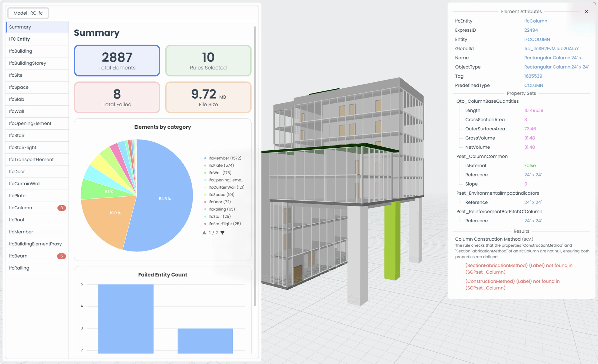Click the Total Elements summary card
The image size is (598, 364).
117,61
